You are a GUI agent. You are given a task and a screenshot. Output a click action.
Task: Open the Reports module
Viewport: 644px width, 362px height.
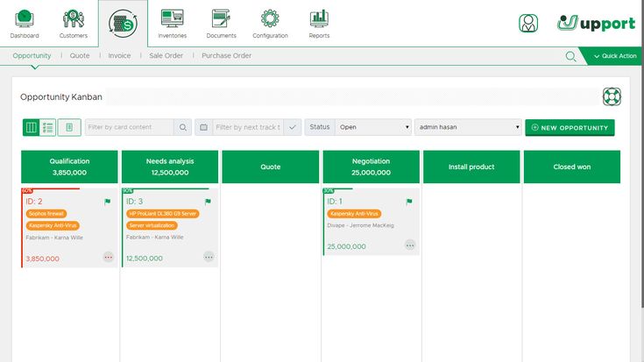click(x=319, y=24)
